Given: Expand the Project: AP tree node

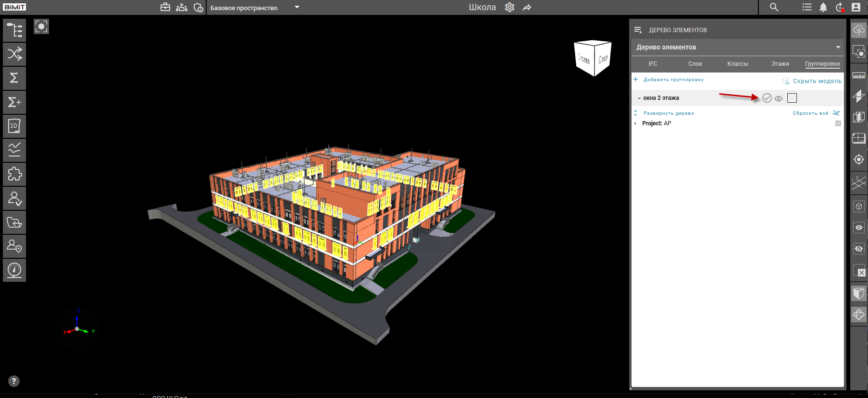Looking at the screenshot, I should click(635, 123).
